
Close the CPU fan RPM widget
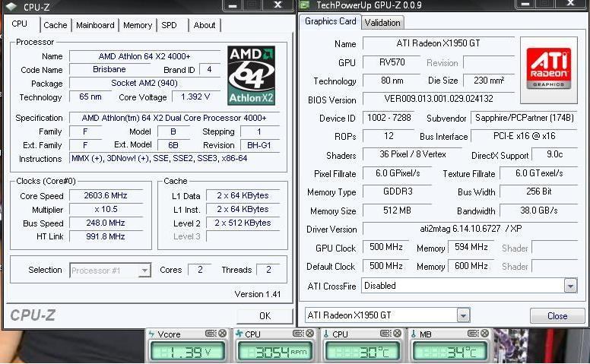(x=309, y=333)
